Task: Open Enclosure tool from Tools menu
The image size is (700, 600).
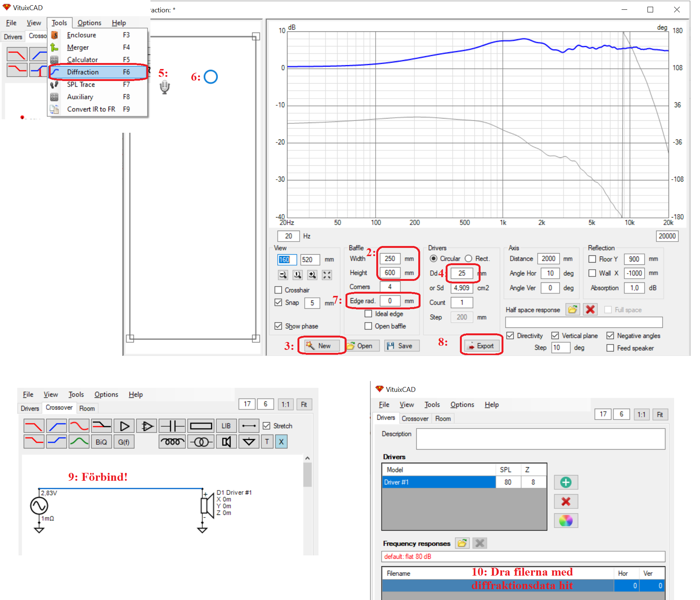Action: click(x=98, y=35)
